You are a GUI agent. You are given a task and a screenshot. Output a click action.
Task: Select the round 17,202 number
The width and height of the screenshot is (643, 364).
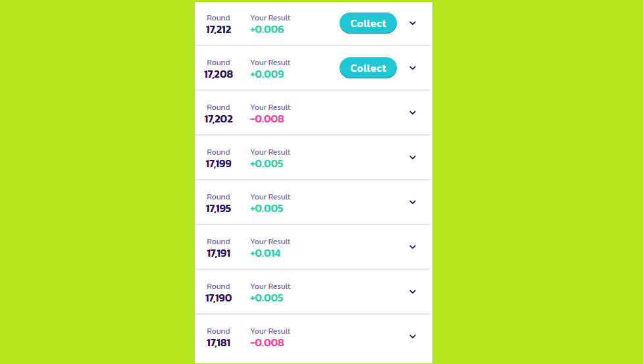click(219, 119)
